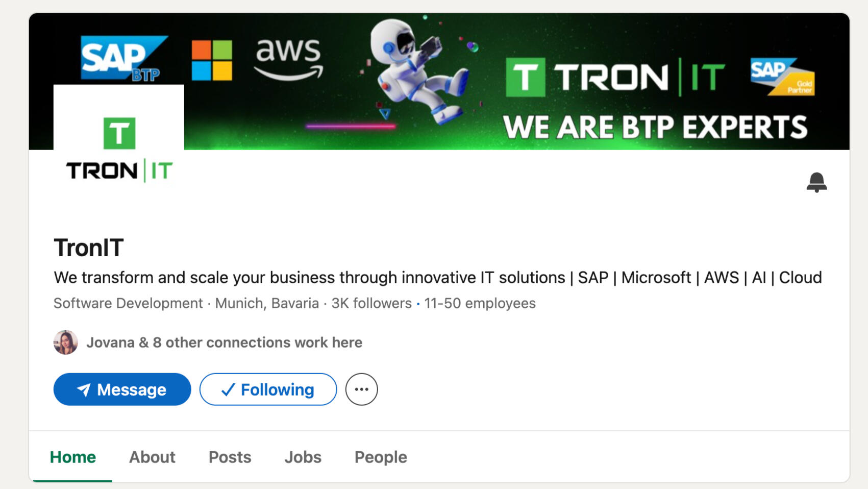Toggle the Following button
The height and width of the screenshot is (489, 868).
coord(268,389)
